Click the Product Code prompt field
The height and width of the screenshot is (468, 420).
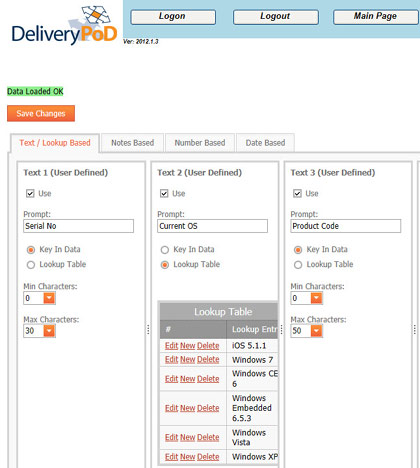click(346, 226)
